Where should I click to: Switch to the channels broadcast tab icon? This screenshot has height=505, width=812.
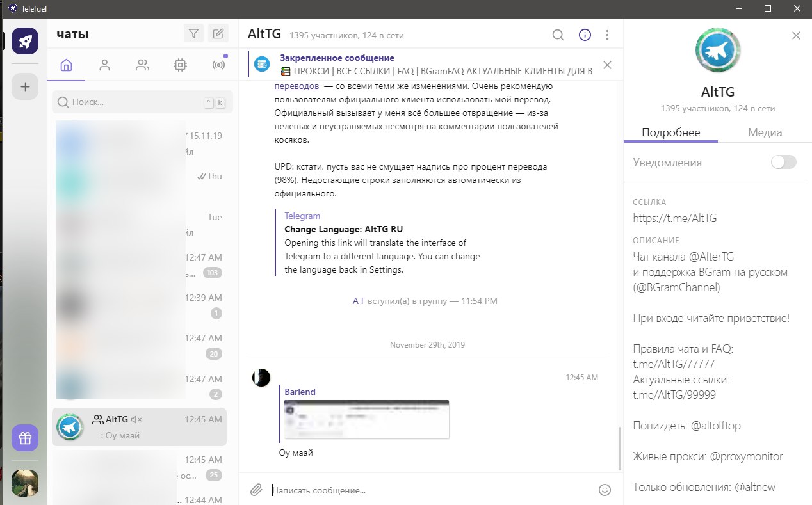tap(218, 65)
